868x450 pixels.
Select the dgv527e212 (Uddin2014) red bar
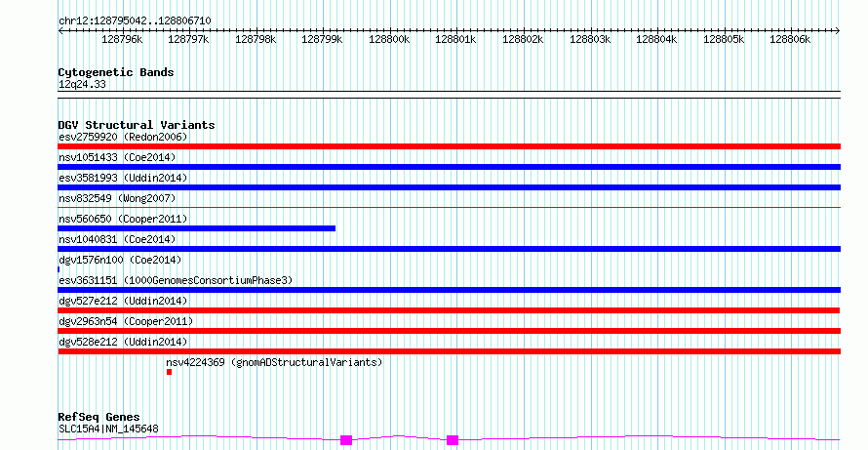coord(449,310)
